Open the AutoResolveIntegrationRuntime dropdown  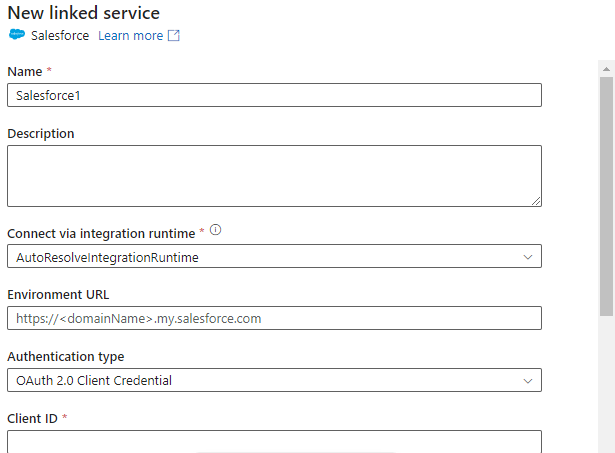click(x=275, y=256)
